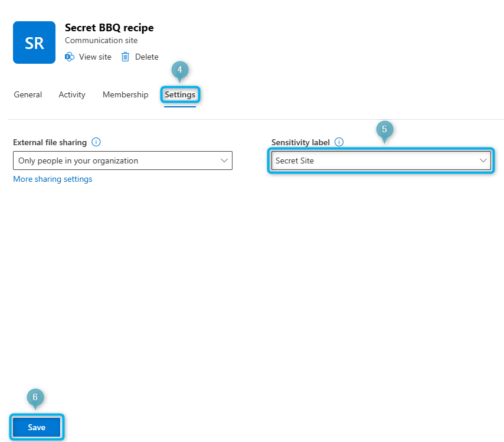Click info icon next to Sensitivity label
504x442 pixels.
339,142
